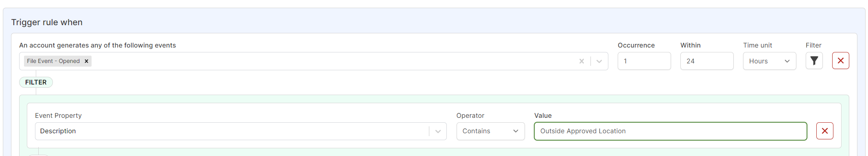Remove the File Event - Opened tag
868x156 pixels.
(x=86, y=61)
